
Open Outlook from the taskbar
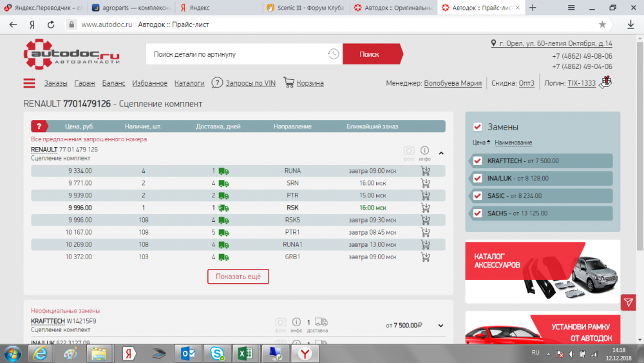[x=188, y=353]
